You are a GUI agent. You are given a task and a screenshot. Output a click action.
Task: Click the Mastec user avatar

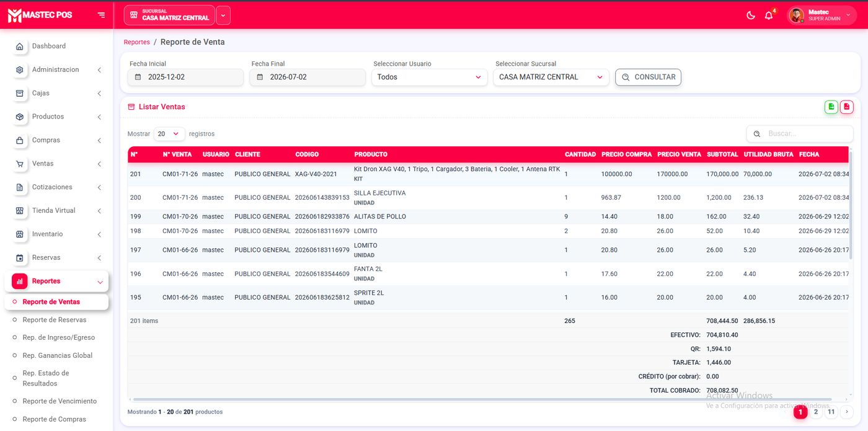[x=797, y=16]
